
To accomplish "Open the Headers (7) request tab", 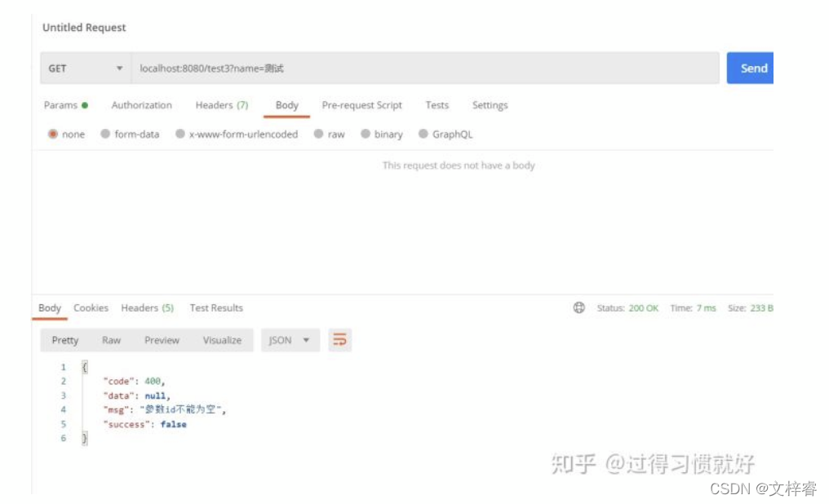I will click(221, 104).
